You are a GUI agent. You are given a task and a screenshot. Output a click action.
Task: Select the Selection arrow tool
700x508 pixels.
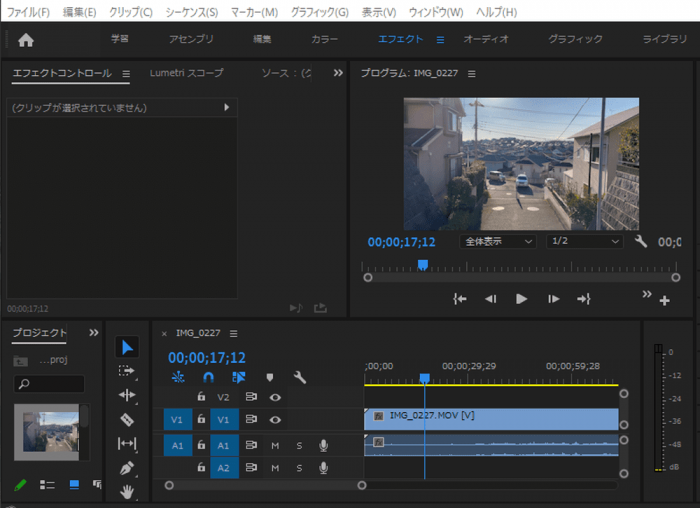tap(127, 347)
